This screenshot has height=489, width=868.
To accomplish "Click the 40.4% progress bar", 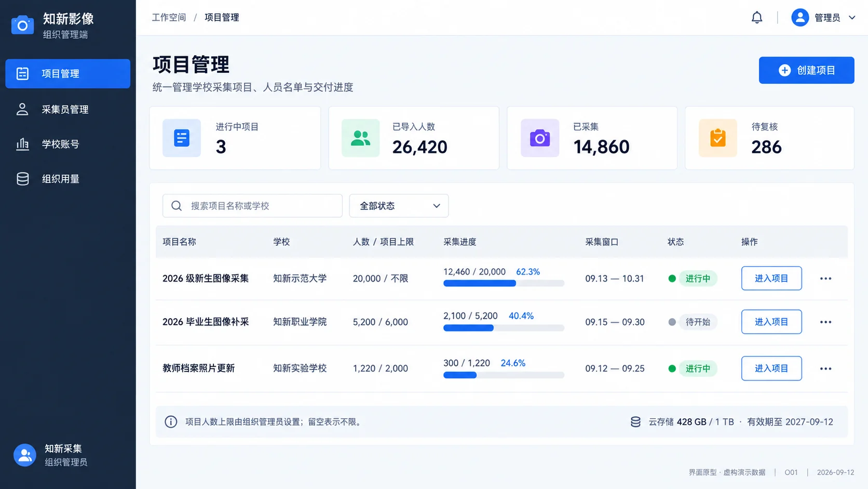I will click(504, 328).
